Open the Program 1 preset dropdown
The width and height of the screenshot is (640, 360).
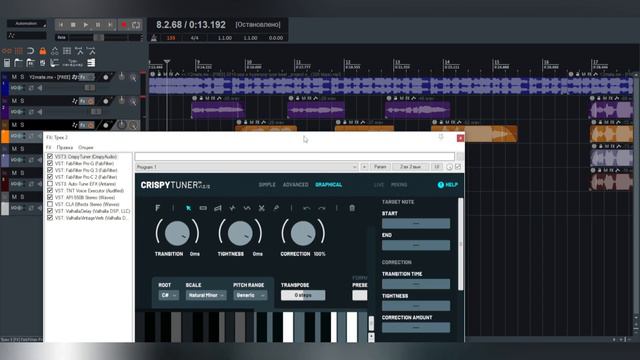[x=247, y=167]
